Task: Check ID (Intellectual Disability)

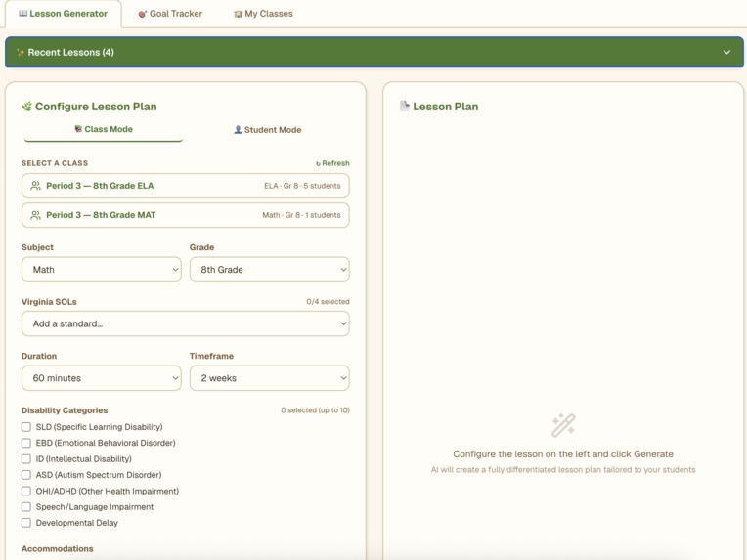Action: click(26, 459)
